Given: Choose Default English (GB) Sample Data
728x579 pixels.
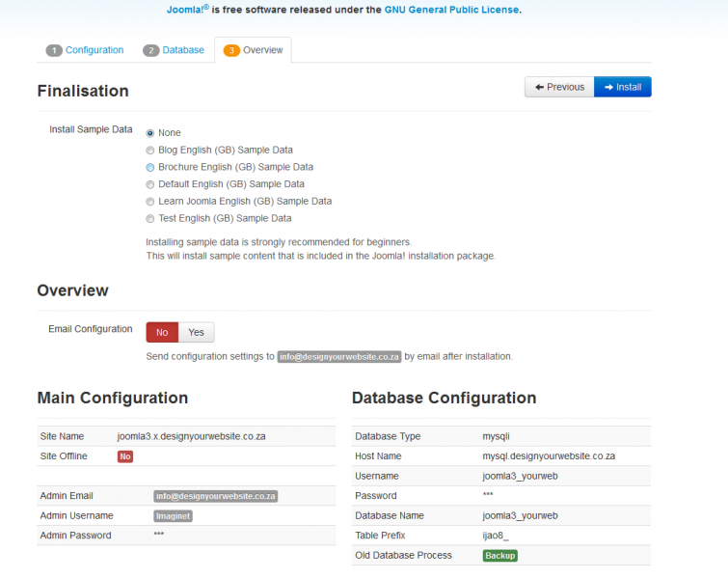Looking at the screenshot, I should [150, 184].
